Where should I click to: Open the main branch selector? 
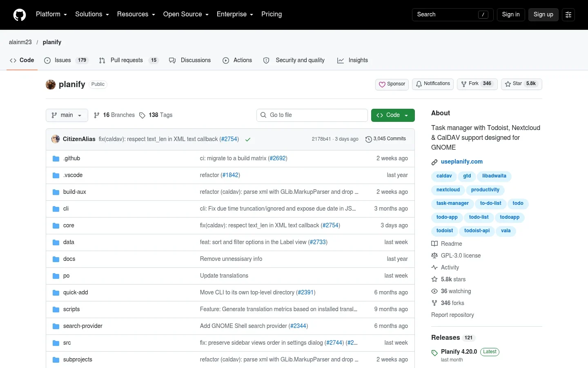(x=67, y=115)
